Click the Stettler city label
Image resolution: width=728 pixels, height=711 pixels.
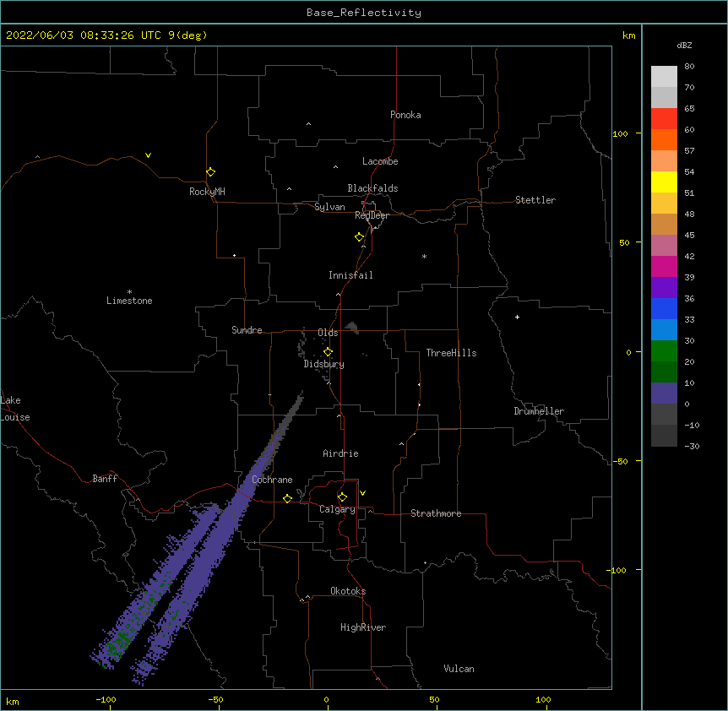tap(535, 200)
